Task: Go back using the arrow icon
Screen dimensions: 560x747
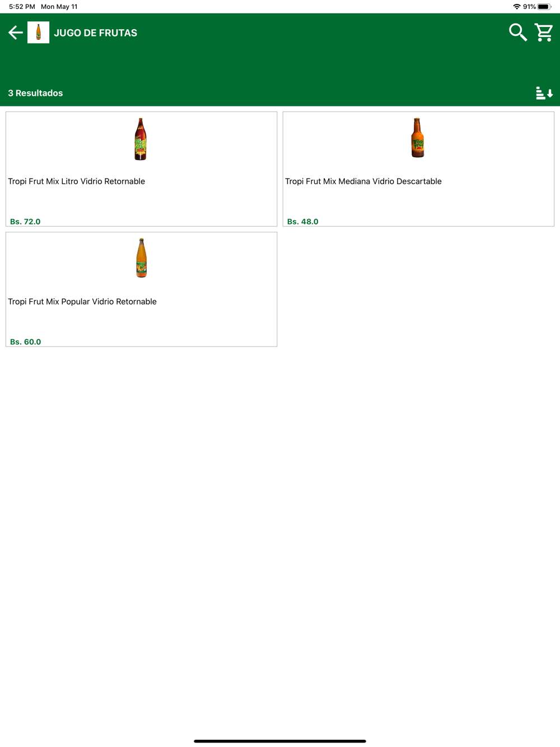Action: (x=16, y=32)
